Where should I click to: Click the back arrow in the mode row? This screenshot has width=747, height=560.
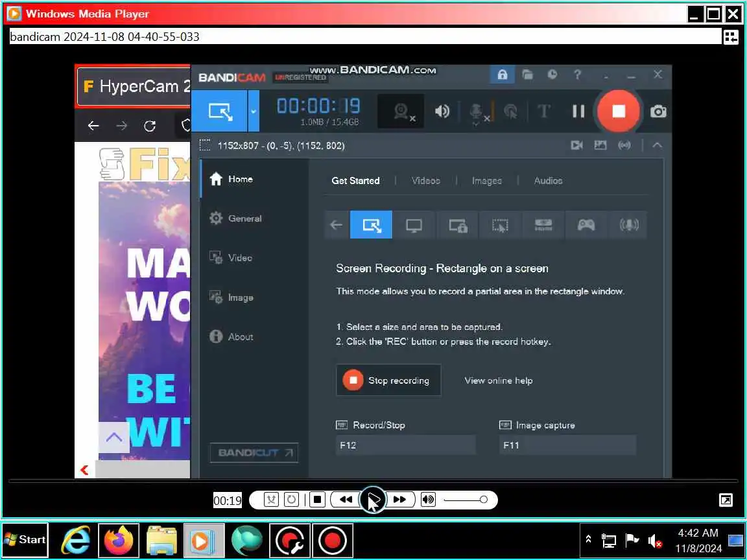pos(337,225)
